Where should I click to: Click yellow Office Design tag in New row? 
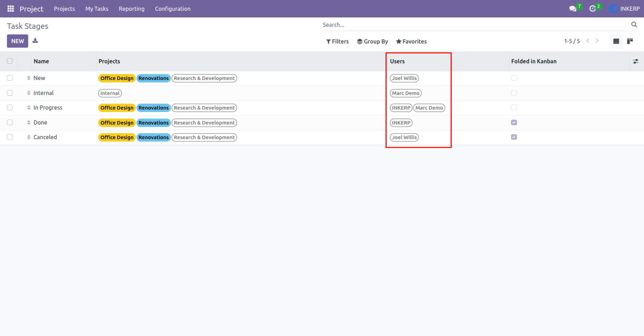pyautogui.click(x=117, y=78)
